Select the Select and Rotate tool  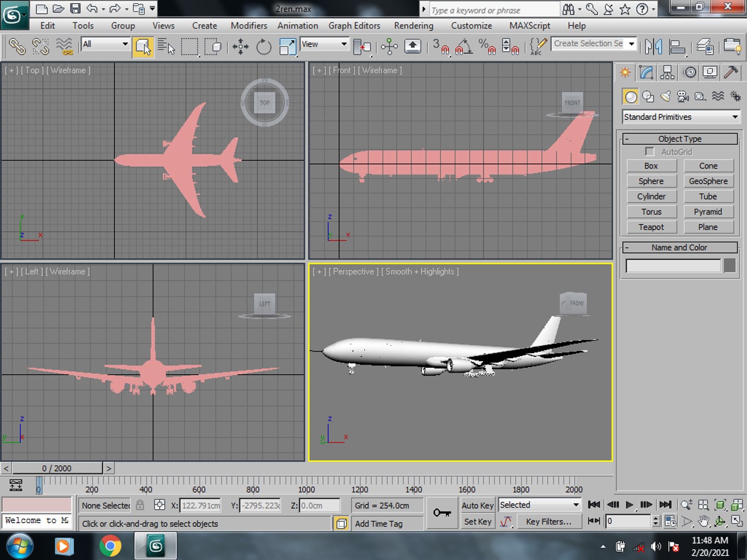click(x=264, y=47)
